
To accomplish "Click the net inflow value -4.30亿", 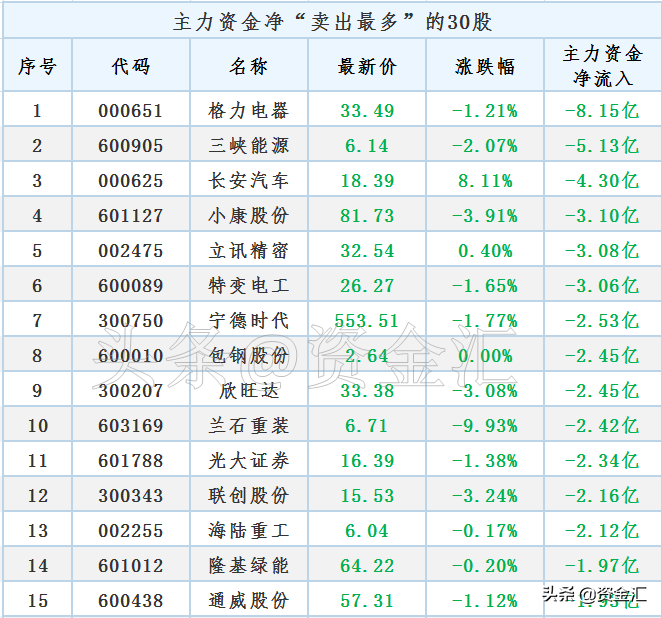I will (602, 181).
